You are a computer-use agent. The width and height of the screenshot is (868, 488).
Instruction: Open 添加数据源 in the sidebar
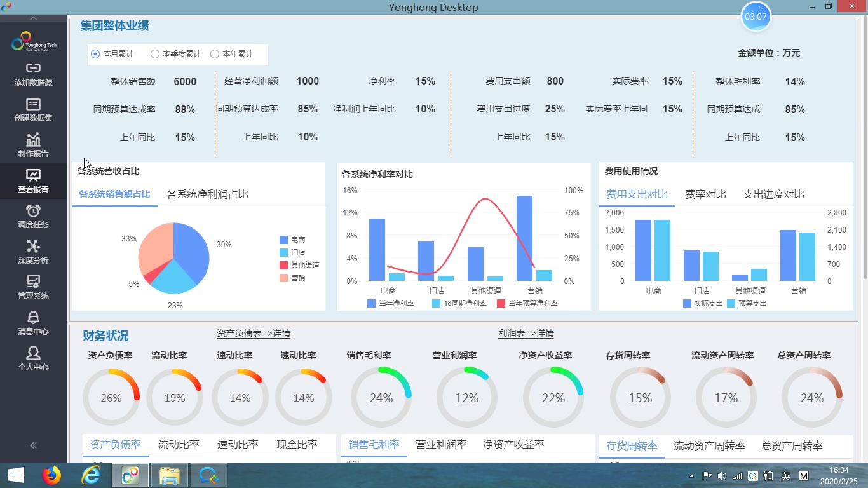33,74
